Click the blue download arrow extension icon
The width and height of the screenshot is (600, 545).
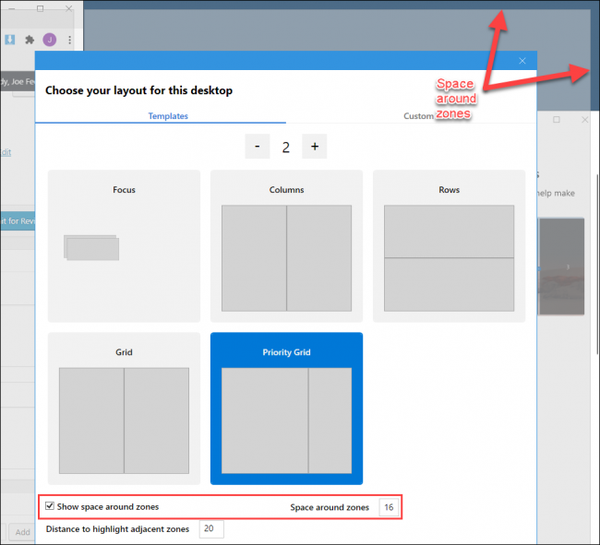point(9,40)
